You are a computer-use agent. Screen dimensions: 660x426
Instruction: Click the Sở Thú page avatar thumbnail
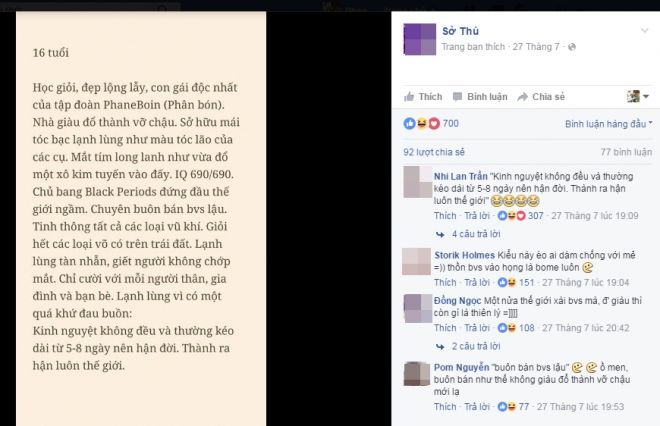pos(420,39)
